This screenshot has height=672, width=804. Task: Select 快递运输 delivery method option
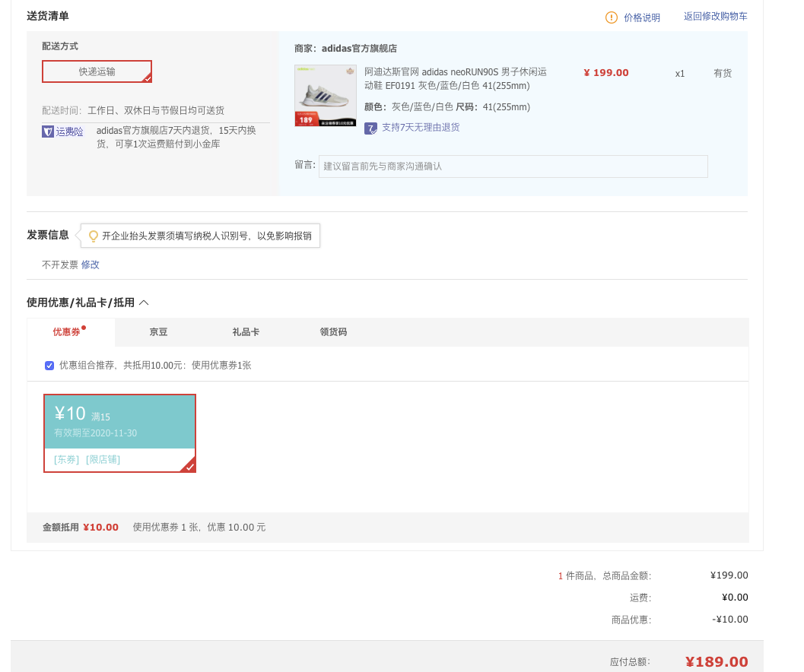coord(97,71)
